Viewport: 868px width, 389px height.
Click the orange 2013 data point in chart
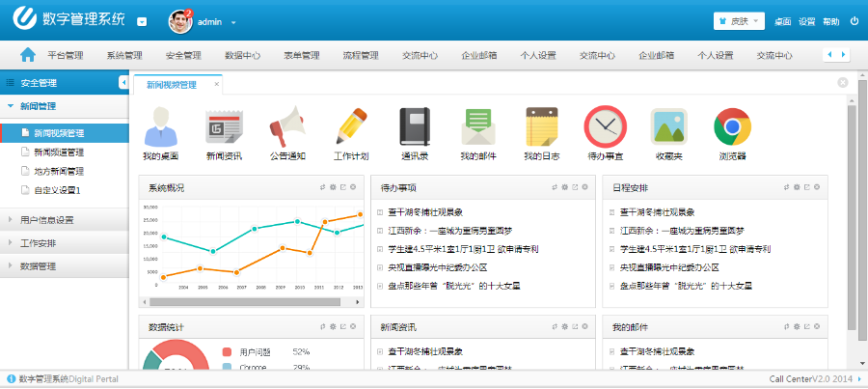pyautogui.click(x=361, y=214)
